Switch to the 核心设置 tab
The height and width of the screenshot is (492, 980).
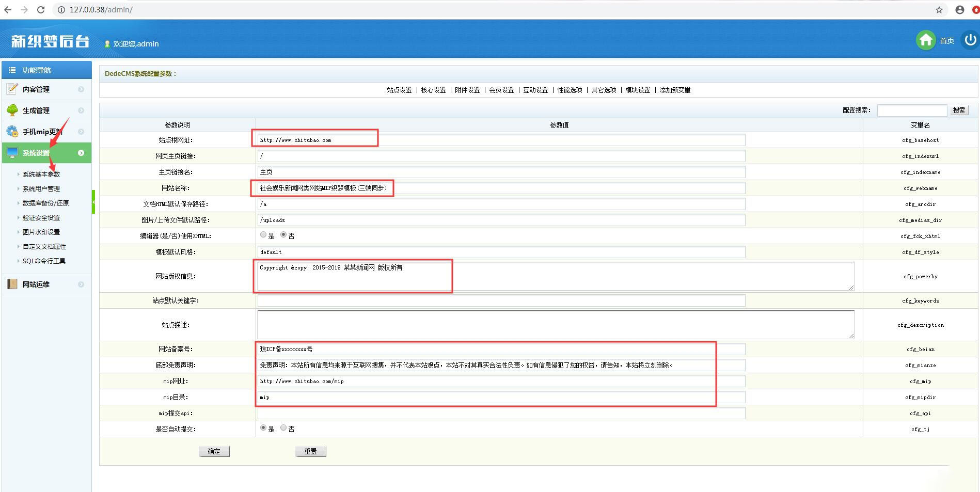point(433,90)
